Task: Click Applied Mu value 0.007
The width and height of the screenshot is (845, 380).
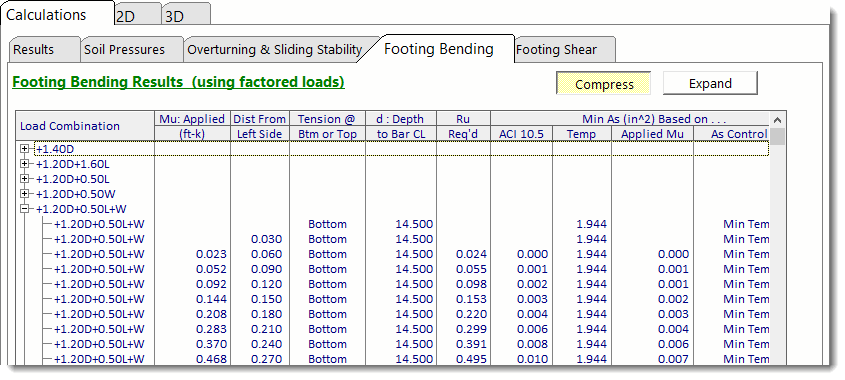Action: [x=674, y=360]
